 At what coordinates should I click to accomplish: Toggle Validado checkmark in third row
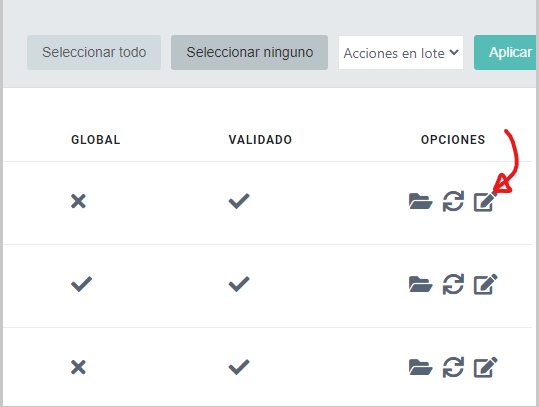pyautogui.click(x=239, y=367)
